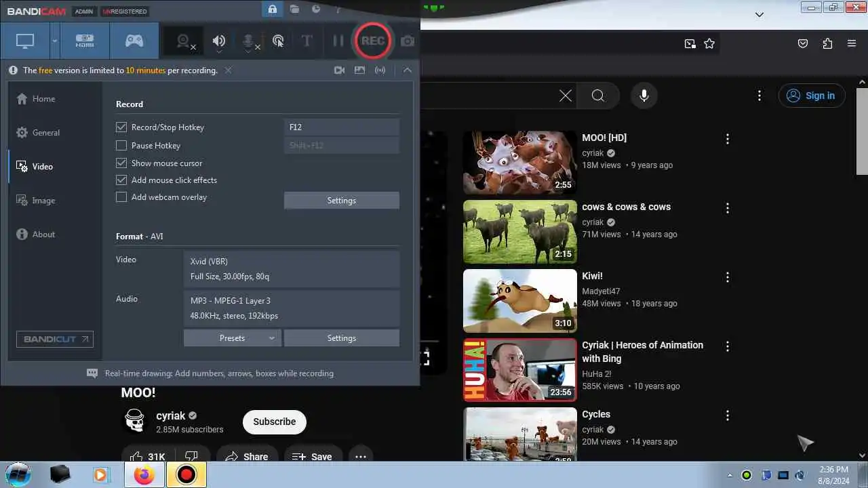Open Firefox hamburger application menu
The width and height of the screenshot is (868, 488).
[x=852, y=43]
